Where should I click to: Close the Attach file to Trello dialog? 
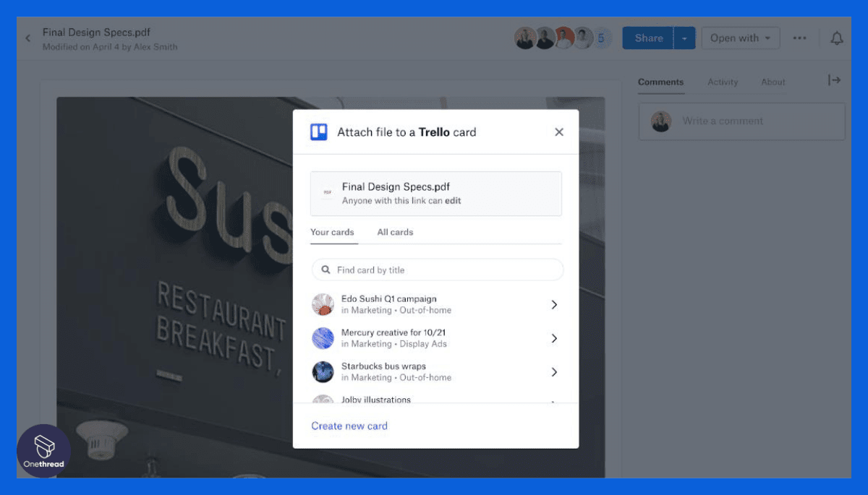(558, 132)
